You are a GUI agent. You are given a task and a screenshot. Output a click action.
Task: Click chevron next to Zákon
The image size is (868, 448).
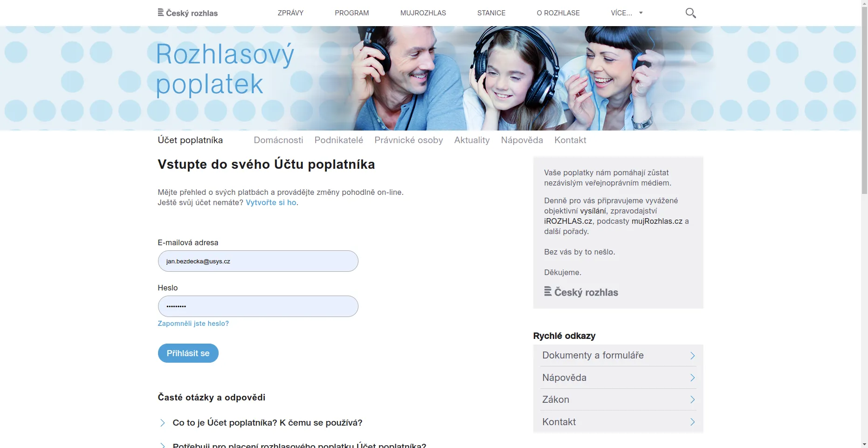coord(692,400)
